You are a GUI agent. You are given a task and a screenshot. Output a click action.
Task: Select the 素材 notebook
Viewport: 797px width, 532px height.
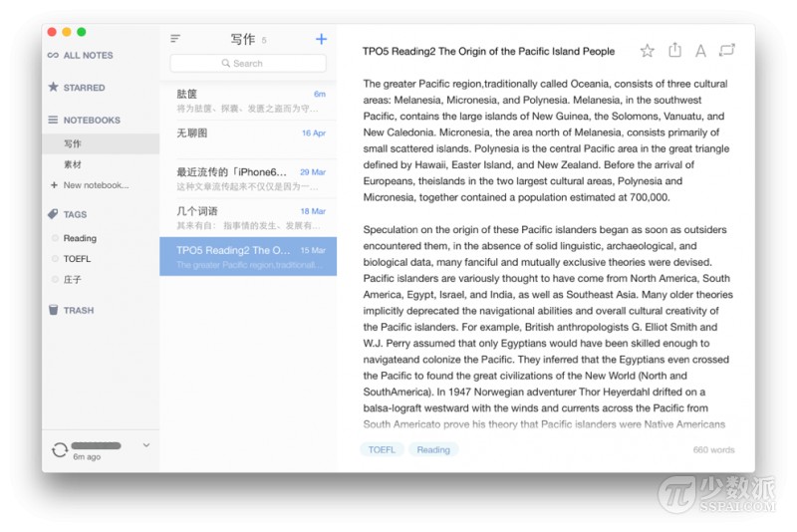point(73,164)
